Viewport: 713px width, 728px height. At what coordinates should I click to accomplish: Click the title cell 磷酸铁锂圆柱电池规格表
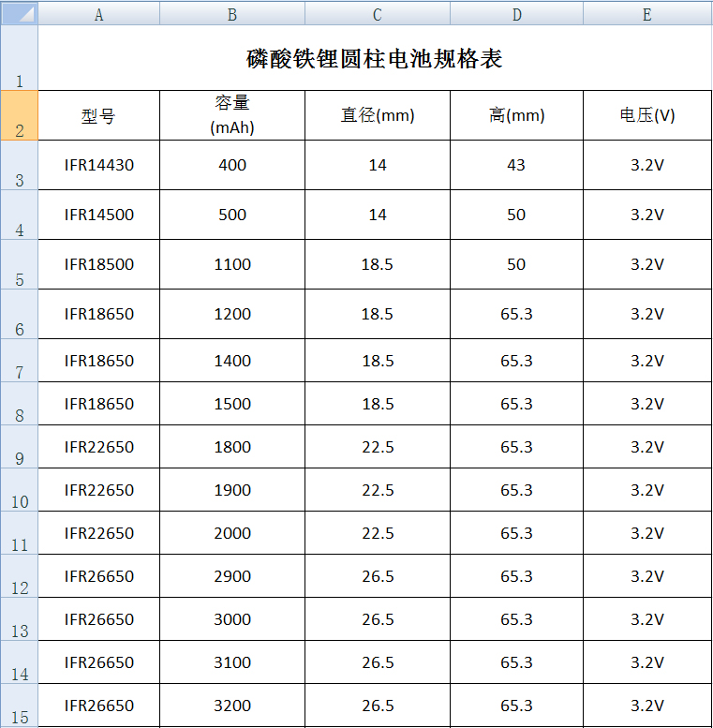[375, 58]
